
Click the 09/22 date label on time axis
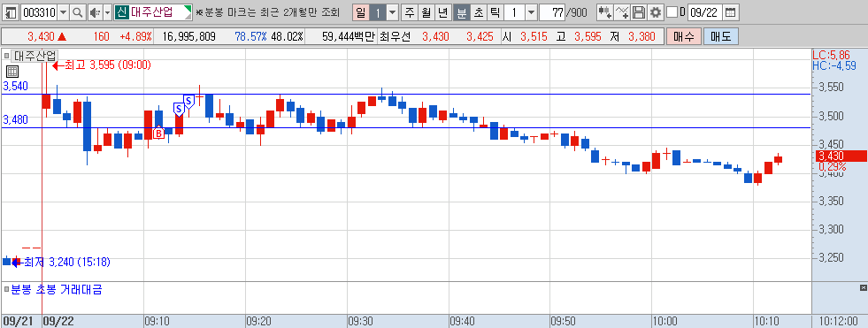point(58,321)
